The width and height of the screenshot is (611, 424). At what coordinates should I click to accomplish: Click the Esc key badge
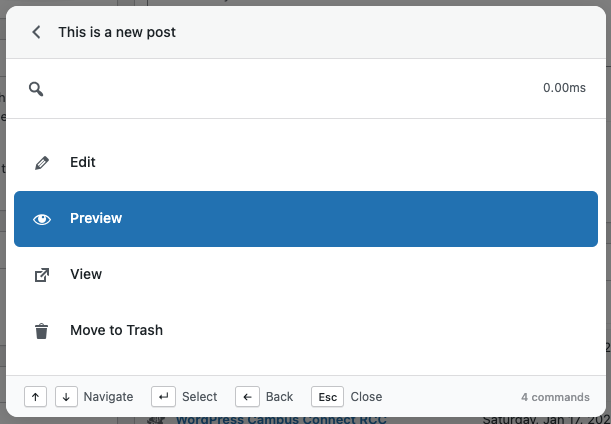(x=327, y=397)
